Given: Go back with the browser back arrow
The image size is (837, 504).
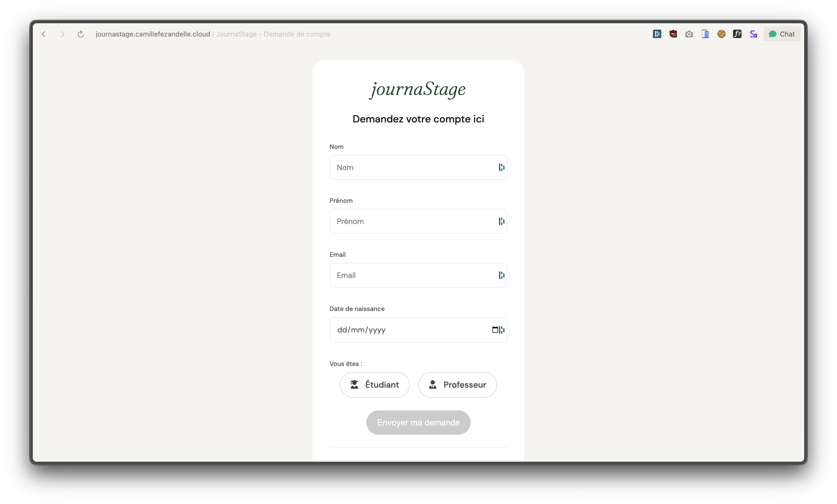Looking at the screenshot, I should click(44, 34).
